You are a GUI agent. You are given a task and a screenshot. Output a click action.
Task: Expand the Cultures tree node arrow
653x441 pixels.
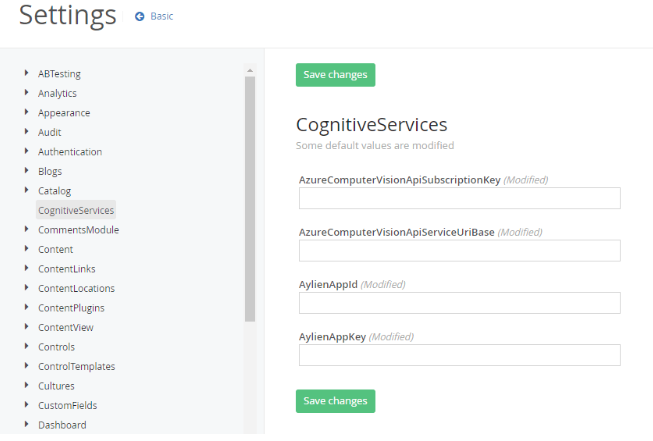[27, 385]
